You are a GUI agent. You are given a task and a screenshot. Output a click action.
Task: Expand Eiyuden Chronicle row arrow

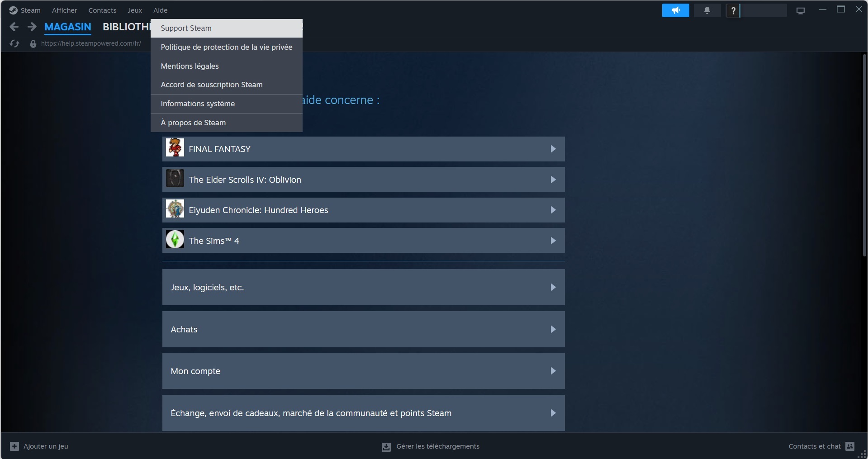click(553, 210)
